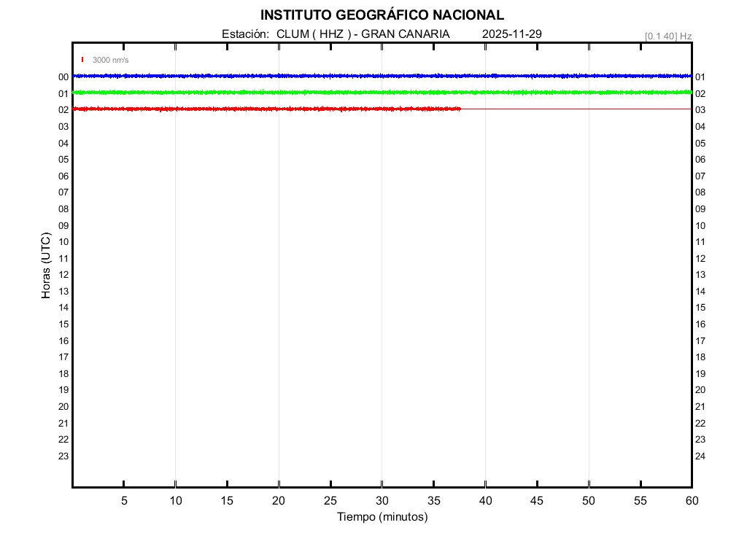Click the 45 minute tick label
Image resolution: width=747 pixels, height=560 pixels.
(x=536, y=501)
